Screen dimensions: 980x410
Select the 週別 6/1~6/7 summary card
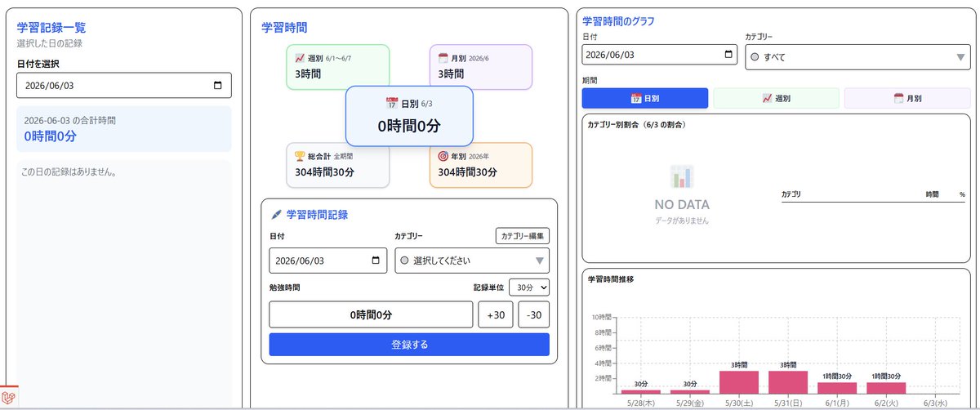click(338, 67)
